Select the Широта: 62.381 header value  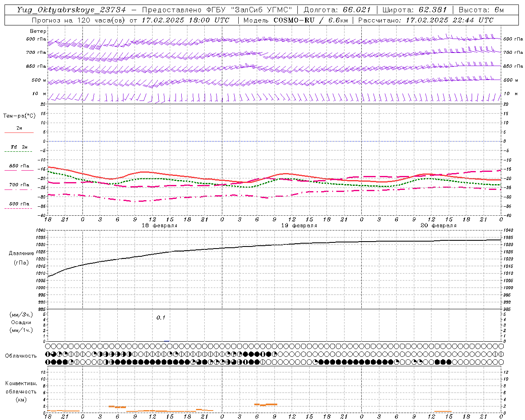click(415, 10)
